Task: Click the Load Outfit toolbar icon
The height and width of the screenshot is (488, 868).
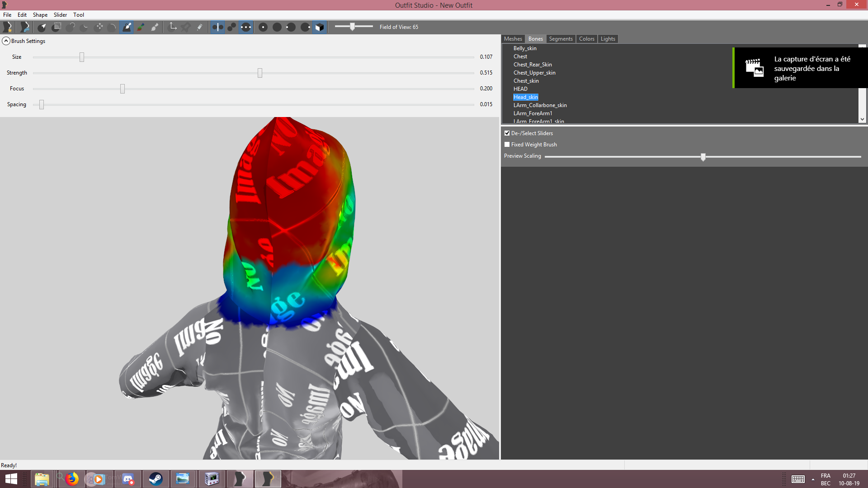Action: click(24, 27)
